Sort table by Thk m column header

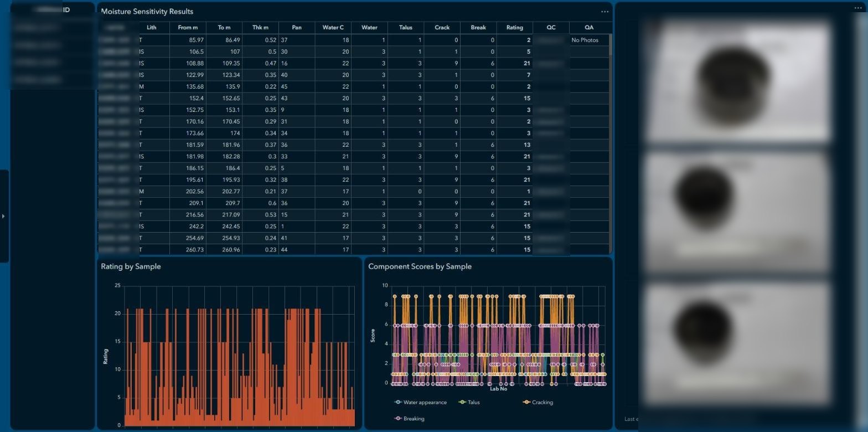260,28
